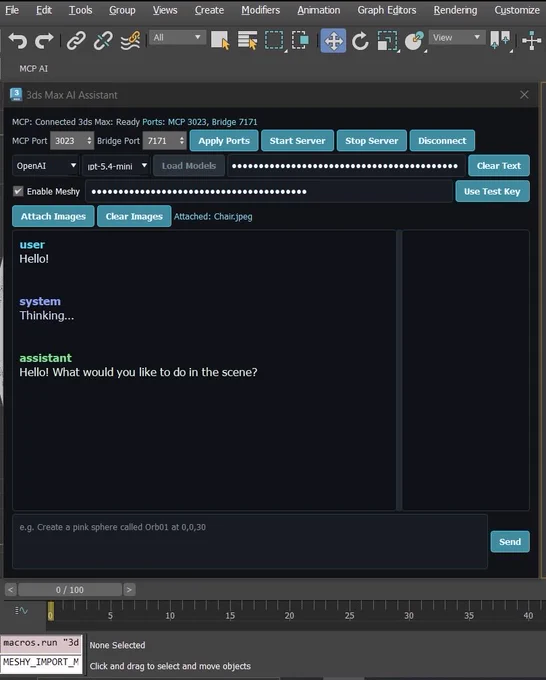Toggle the Enable Meshy checkbox
Viewport: 546px width, 680px height.
(x=18, y=191)
